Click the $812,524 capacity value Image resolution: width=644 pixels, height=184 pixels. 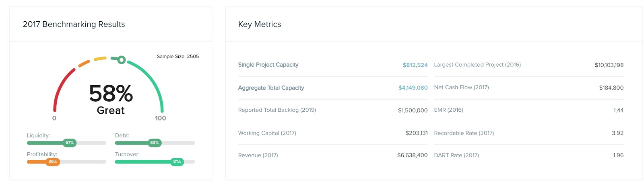415,65
